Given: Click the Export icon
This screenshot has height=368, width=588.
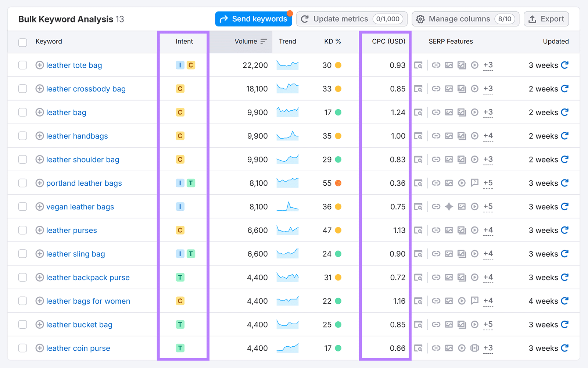Looking at the screenshot, I should click(x=533, y=19).
